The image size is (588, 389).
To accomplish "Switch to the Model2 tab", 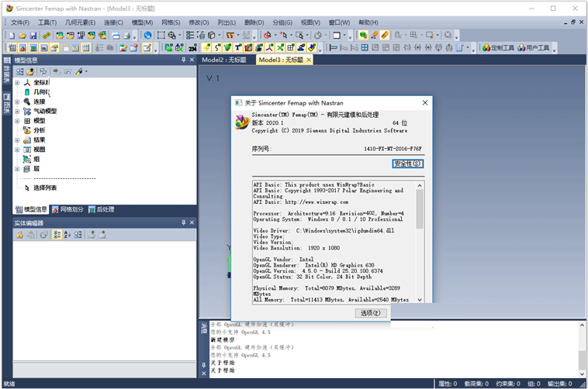I will coord(223,60).
